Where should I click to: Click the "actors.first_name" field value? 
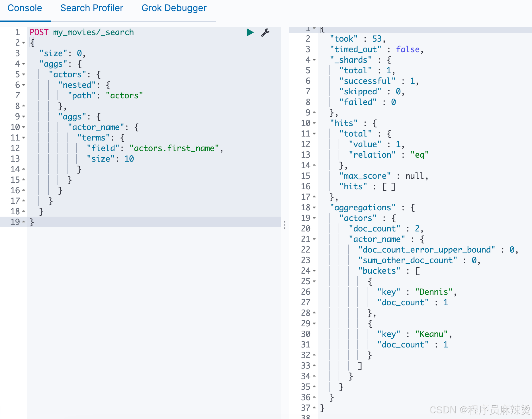click(x=174, y=148)
